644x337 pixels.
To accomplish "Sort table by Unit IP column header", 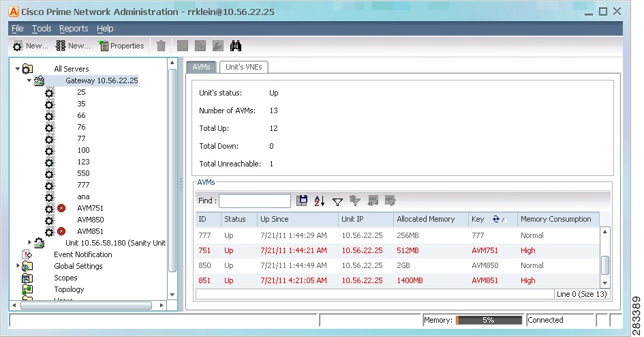I will click(366, 219).
